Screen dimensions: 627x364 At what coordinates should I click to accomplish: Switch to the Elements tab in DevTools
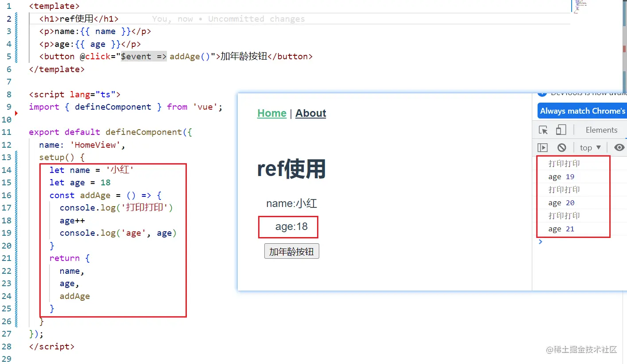601,130
